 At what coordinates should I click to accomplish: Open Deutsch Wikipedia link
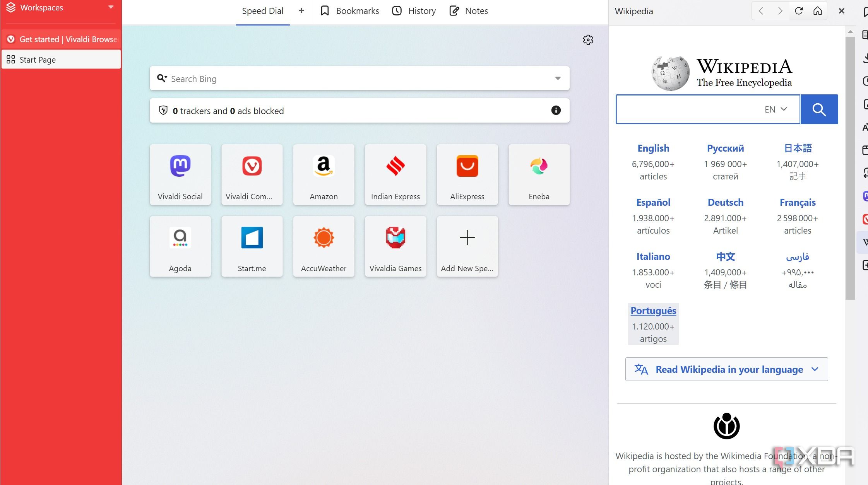pos(725,202)
